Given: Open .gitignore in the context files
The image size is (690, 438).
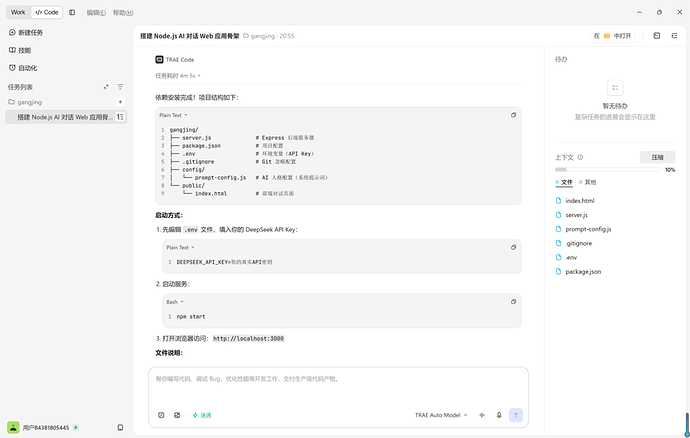Looking at the screenshot, I should [579, 243].
